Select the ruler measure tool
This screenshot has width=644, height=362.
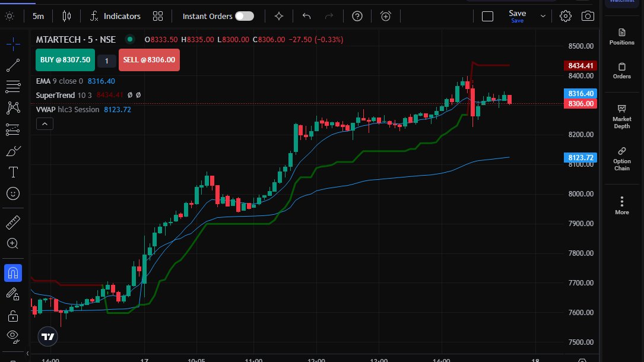pyautogui.click(x=13, y=223)
